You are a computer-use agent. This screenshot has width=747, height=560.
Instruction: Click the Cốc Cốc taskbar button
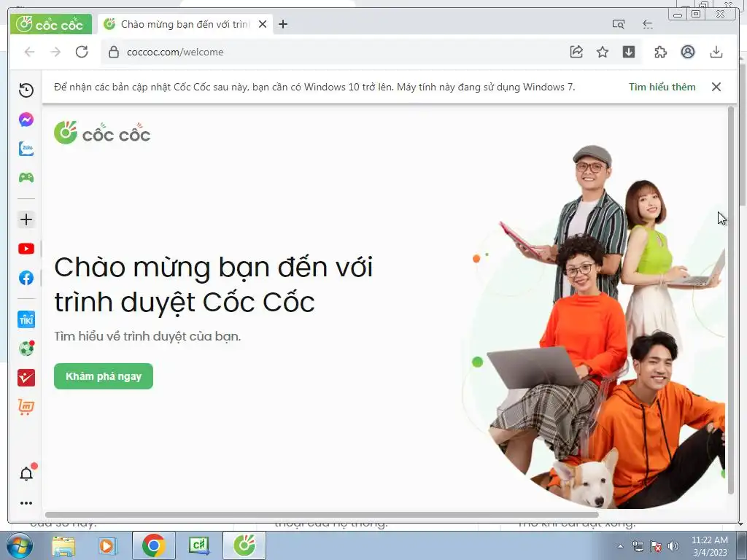[244, 546]
